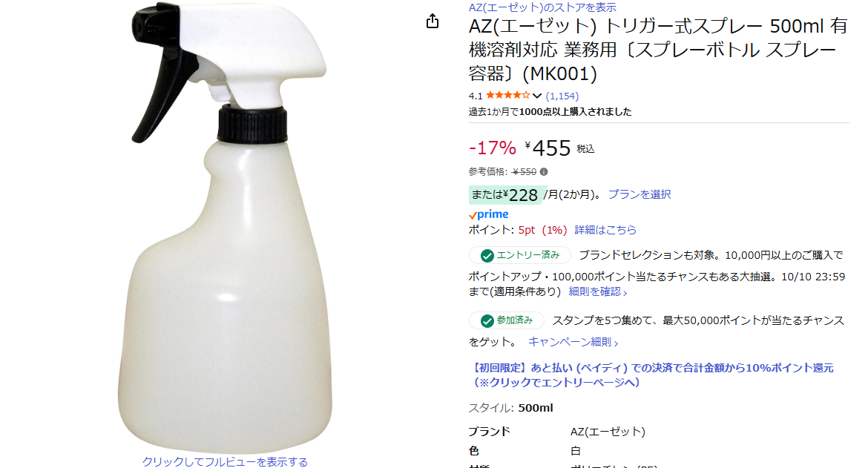Visit the AZ(エーゼット) store link
Image resolution: width=868 pixels, height=468 pixels.
pyautogui.click(x=542, y=7)
